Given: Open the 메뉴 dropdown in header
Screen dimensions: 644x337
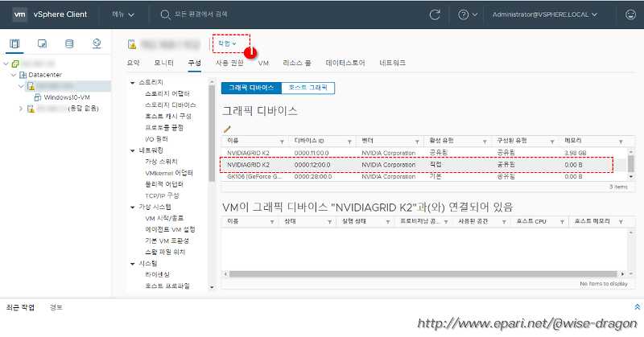Looking at the screenshot, I should [x=123, y=14].
